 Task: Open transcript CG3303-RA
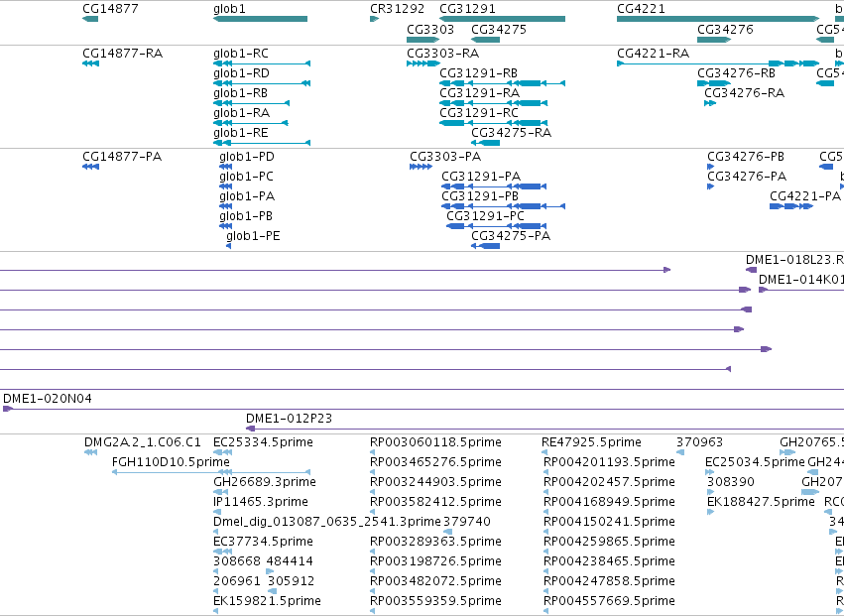click(423, 63)
